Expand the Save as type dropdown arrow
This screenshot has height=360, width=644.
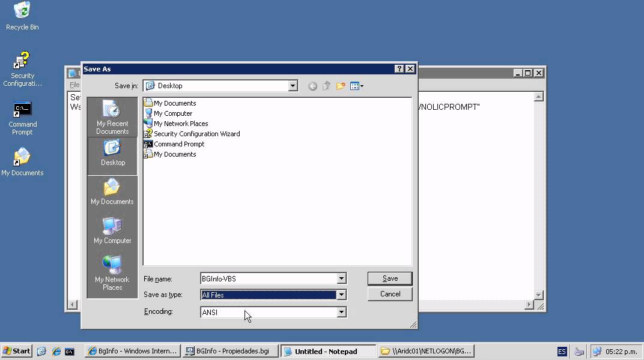click(341, 295)
